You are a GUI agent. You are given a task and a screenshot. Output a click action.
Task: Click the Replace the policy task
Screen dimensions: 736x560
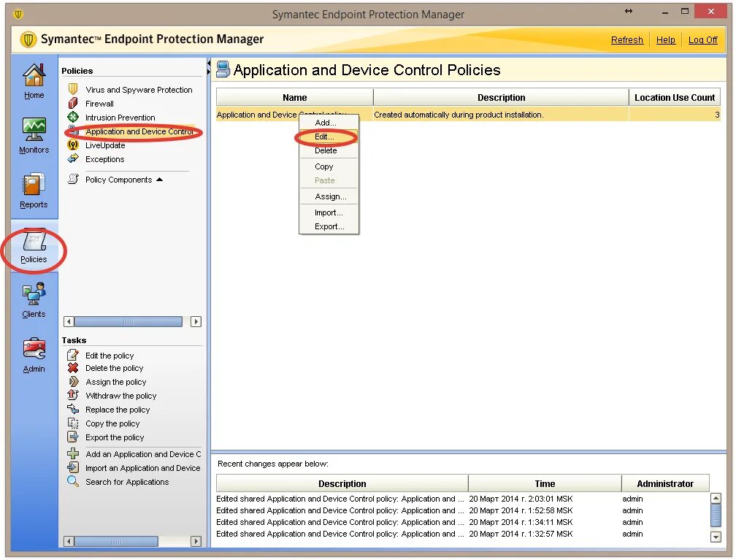(x=118, y=410)
